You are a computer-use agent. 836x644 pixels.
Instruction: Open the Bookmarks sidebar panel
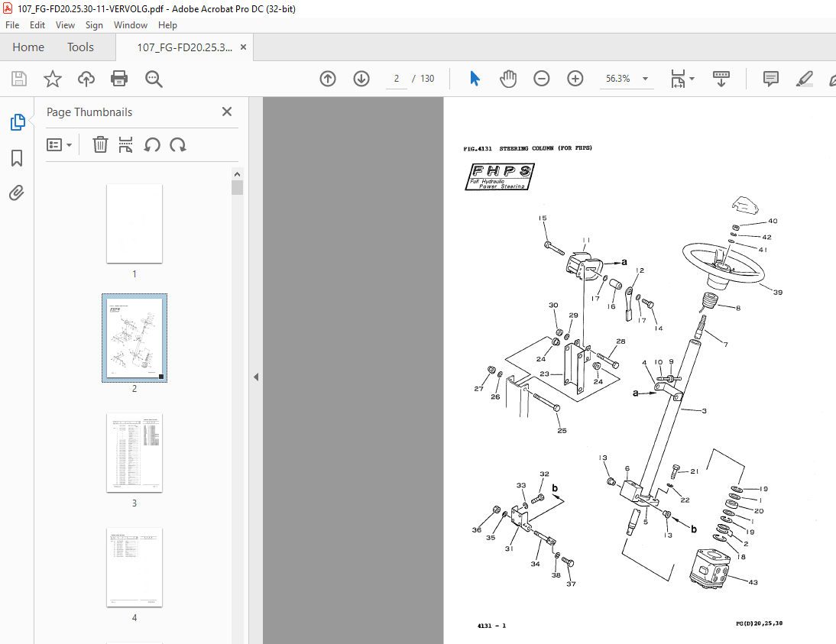coord(17,158)
